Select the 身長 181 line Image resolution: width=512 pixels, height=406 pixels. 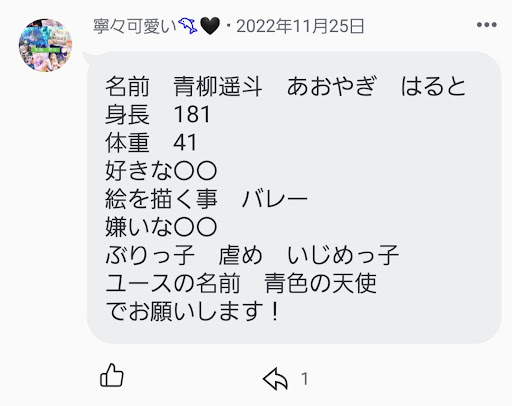tap(158, 114)
